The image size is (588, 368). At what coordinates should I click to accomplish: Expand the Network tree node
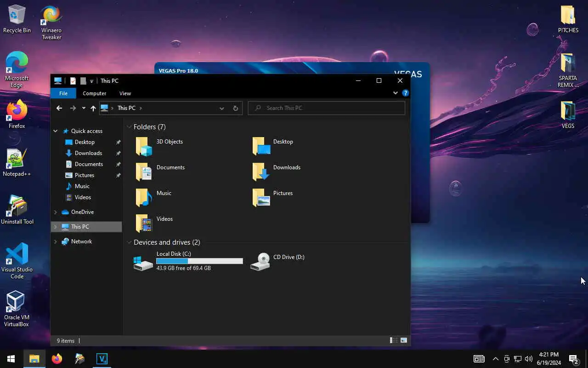tap(56, 241)
